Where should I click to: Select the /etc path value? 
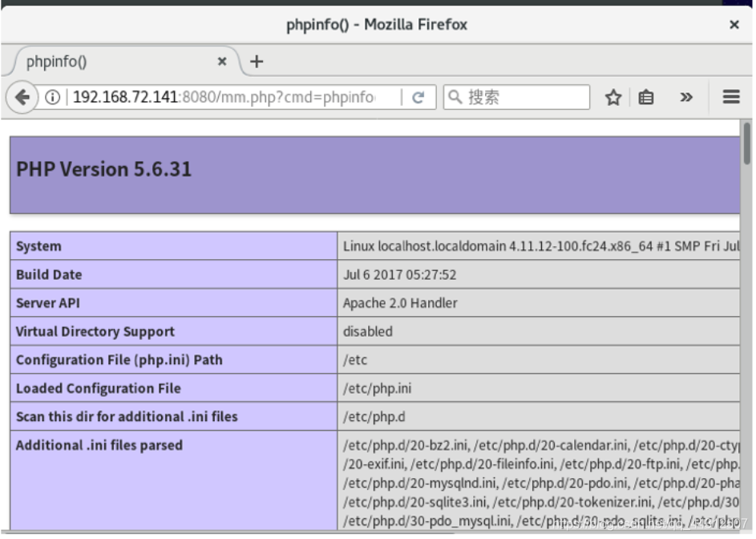[x=355, y=360]
